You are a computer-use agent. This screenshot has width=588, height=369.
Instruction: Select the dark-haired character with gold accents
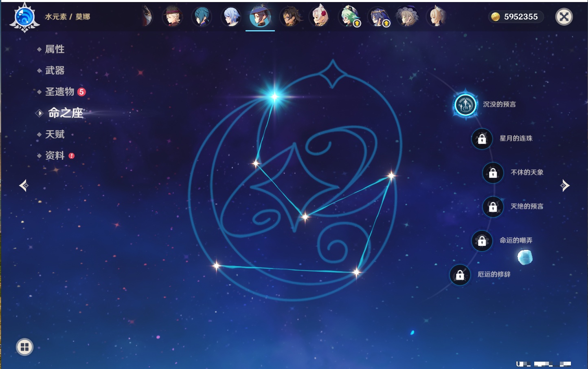click(x=291, y=17)
